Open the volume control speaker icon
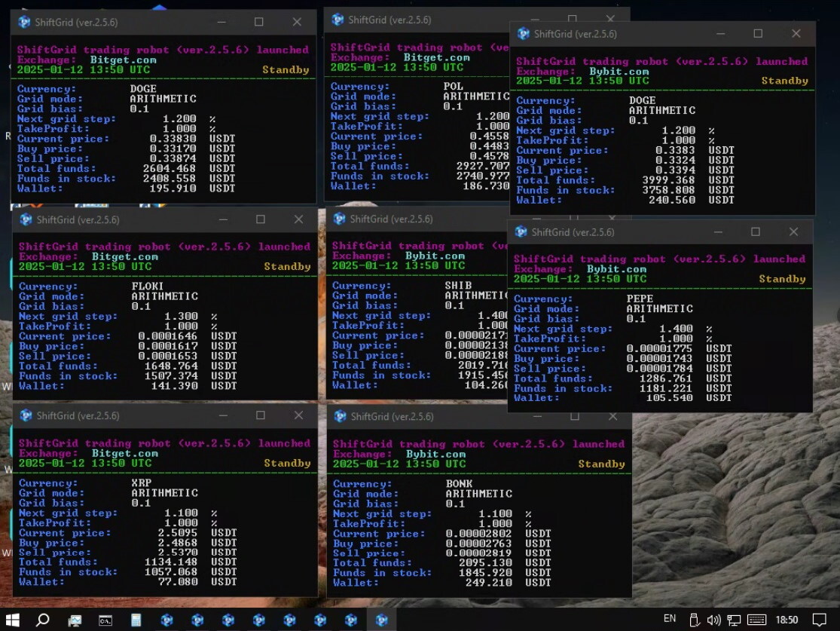 713,620
